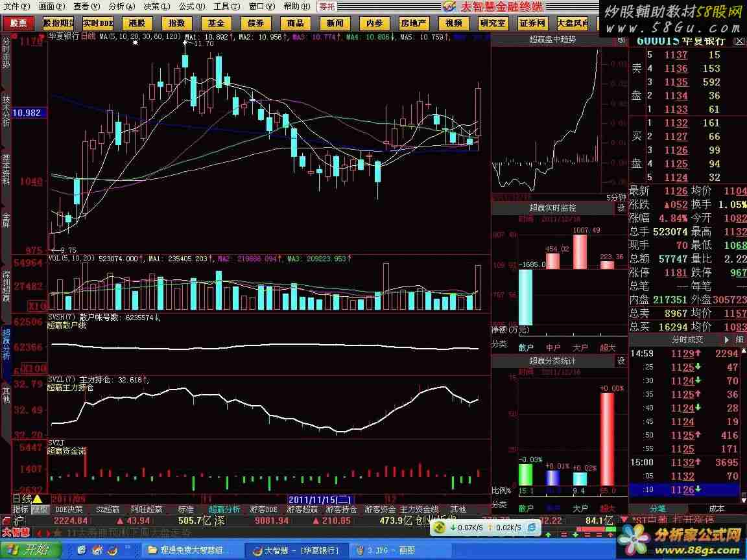Click the 2011/11/15(二) date marker
747x560 pixels.
(x=320, y=500)
